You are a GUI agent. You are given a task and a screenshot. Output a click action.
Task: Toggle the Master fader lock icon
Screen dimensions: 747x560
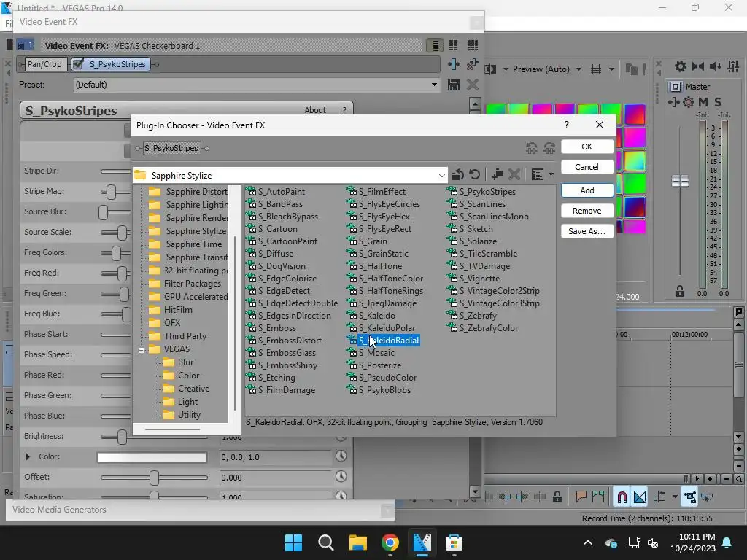click(x=680, y=292)
